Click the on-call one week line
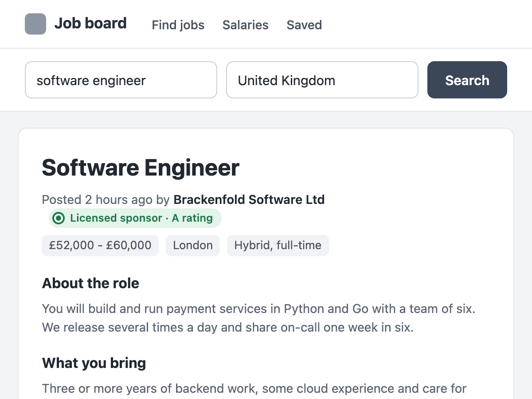 click(x=228, y=328)
